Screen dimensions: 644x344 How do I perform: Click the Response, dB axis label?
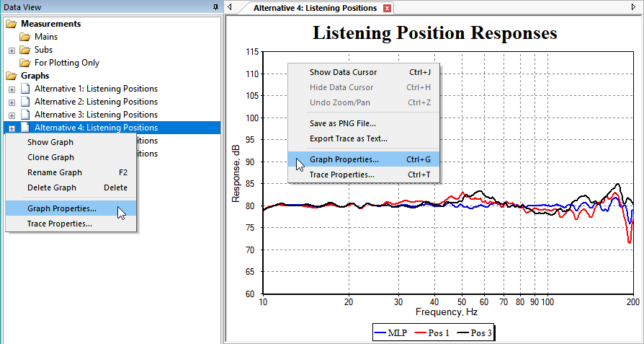236,175
